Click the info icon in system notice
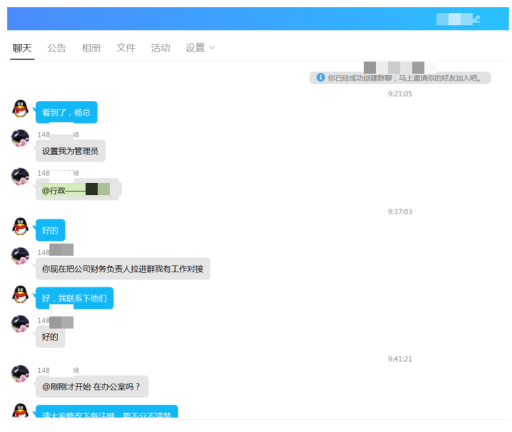Viewport: 512px width, 432px height. [x=320, y=77]
